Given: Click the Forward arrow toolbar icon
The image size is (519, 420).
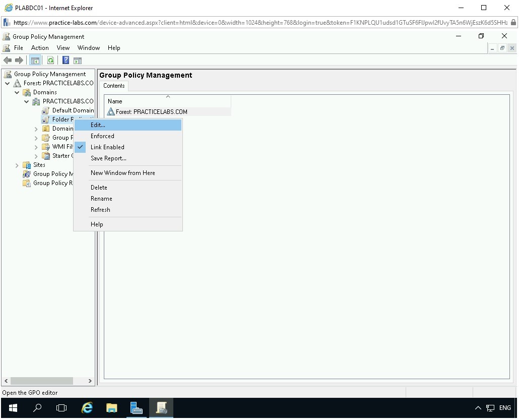Looking at the screenshot, I should 19,61.
